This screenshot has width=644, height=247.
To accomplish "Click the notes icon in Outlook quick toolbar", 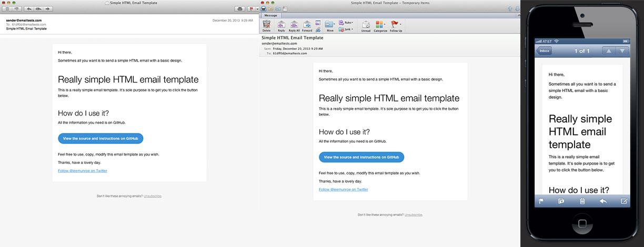I will coord(285,9).
